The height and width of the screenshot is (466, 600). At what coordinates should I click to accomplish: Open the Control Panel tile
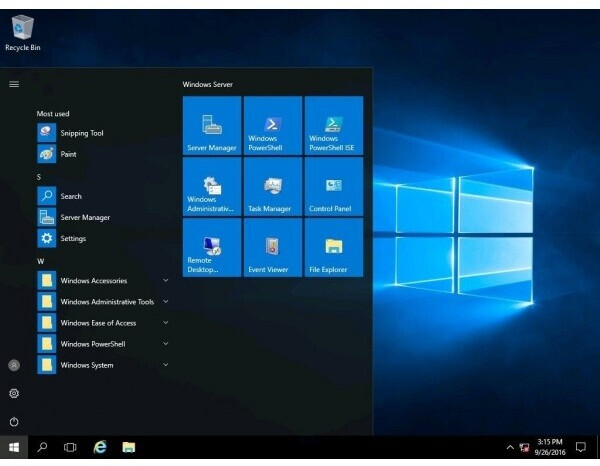[x=333, y=187]
